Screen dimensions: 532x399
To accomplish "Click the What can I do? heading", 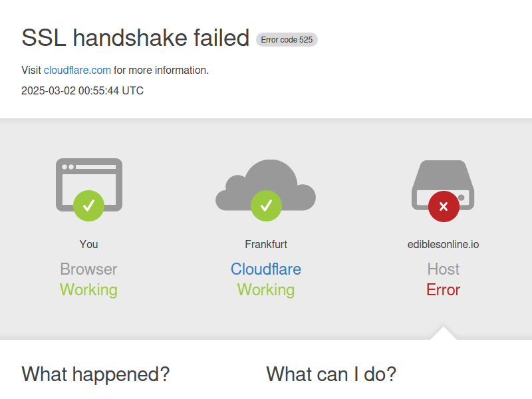I will tap(331, 374).
